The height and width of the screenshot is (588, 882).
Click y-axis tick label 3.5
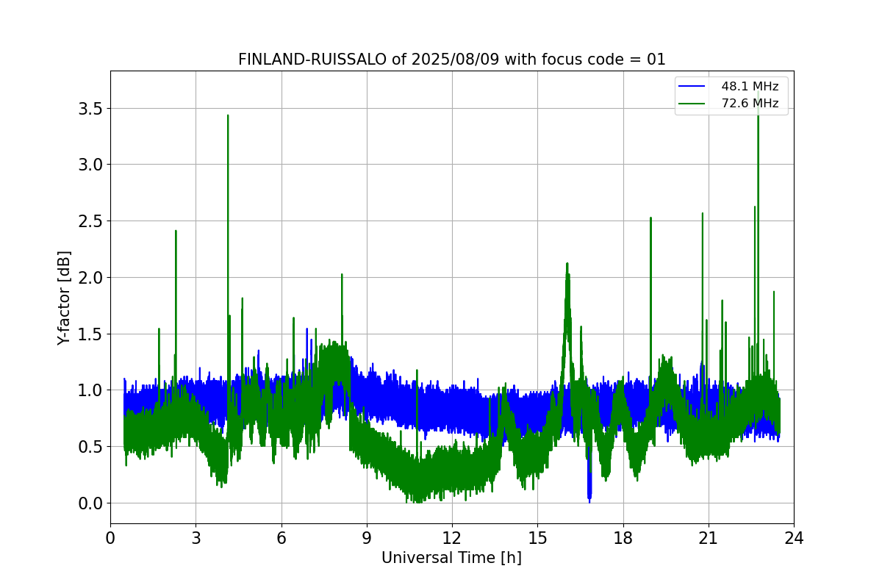point(90,108)
